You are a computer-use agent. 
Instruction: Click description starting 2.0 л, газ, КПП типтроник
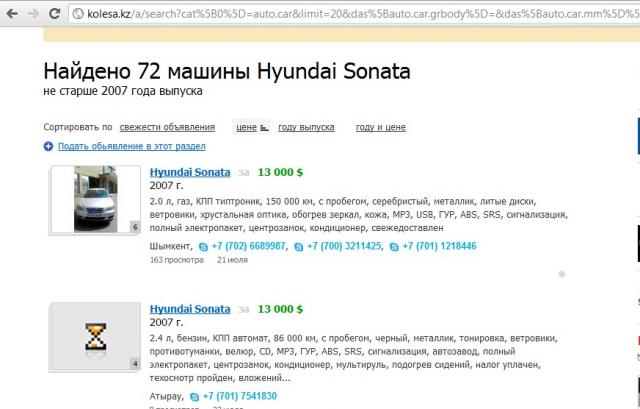click(x=358, y=215)
